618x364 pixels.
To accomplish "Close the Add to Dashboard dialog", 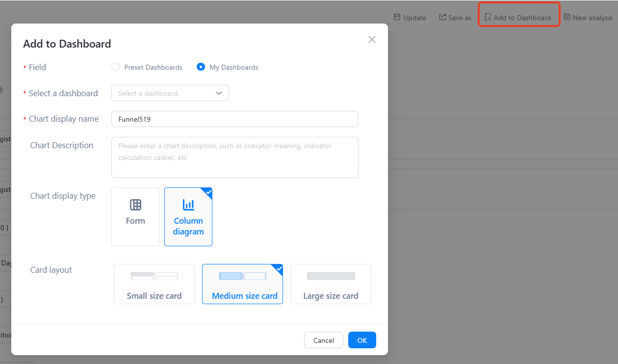I will (x=372, y=40).
